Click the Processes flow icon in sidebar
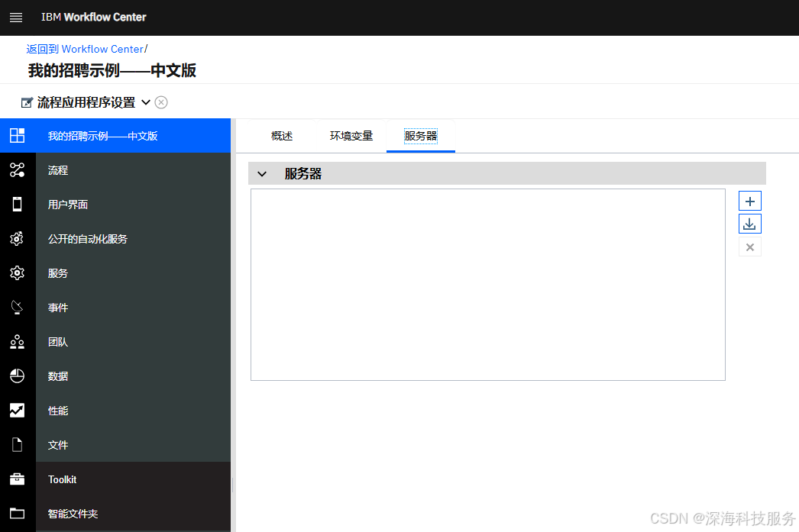 pyautogui.click(x=18, y=170)
